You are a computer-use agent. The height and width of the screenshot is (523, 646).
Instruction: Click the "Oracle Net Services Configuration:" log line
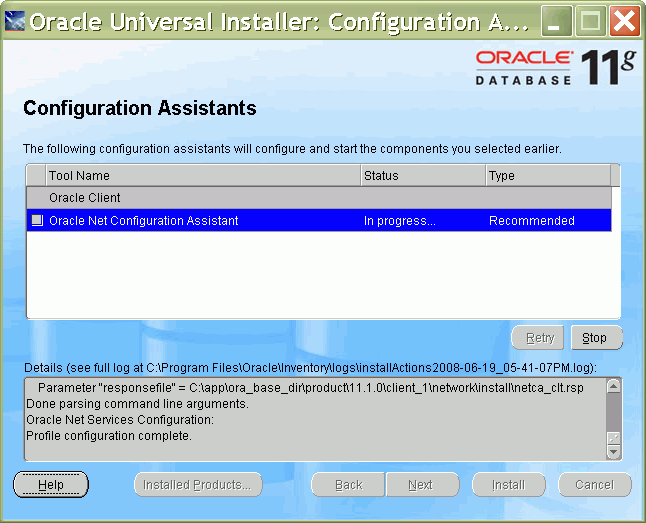tap(120, 420)
